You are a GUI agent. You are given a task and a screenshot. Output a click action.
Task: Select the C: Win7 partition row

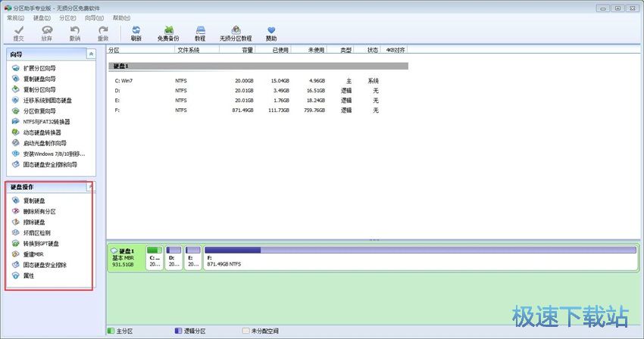click(x=258, y=80)
